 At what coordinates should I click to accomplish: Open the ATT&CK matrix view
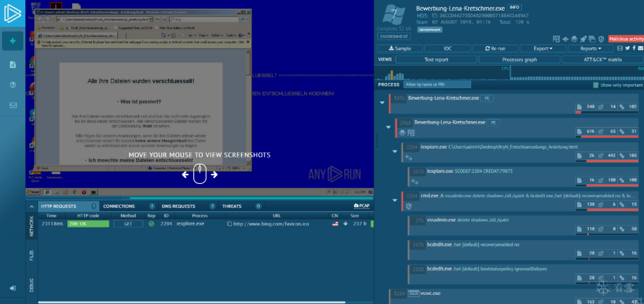pyautogui.click(x=603, y=60)
